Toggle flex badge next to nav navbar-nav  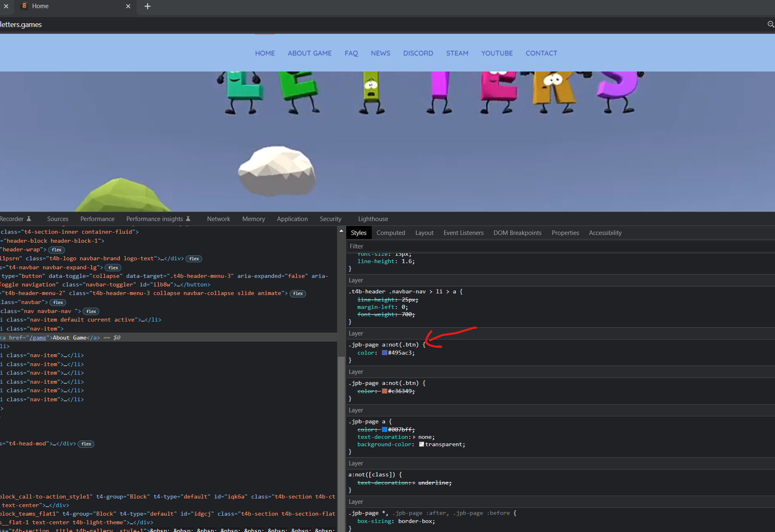point(91,311)
